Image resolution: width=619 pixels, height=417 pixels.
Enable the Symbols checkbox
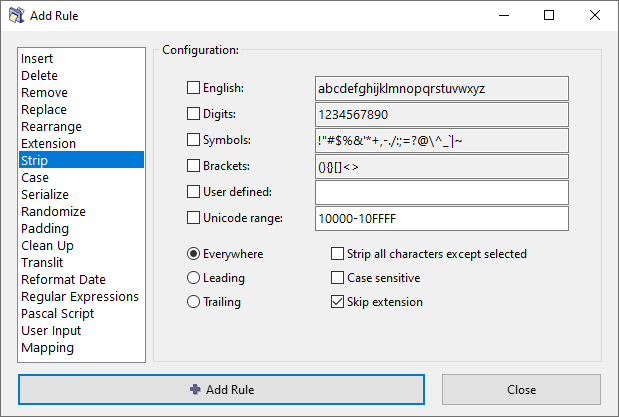(194, 140)
